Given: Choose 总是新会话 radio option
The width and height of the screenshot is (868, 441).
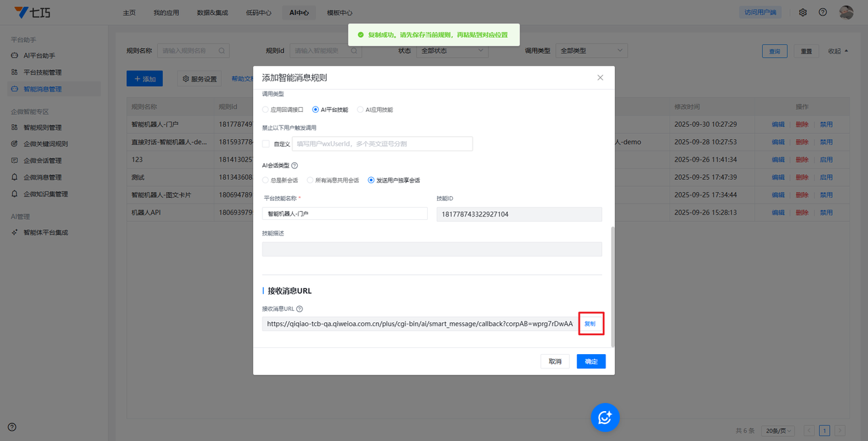Looking at the screenshot, I should [266, 180].
